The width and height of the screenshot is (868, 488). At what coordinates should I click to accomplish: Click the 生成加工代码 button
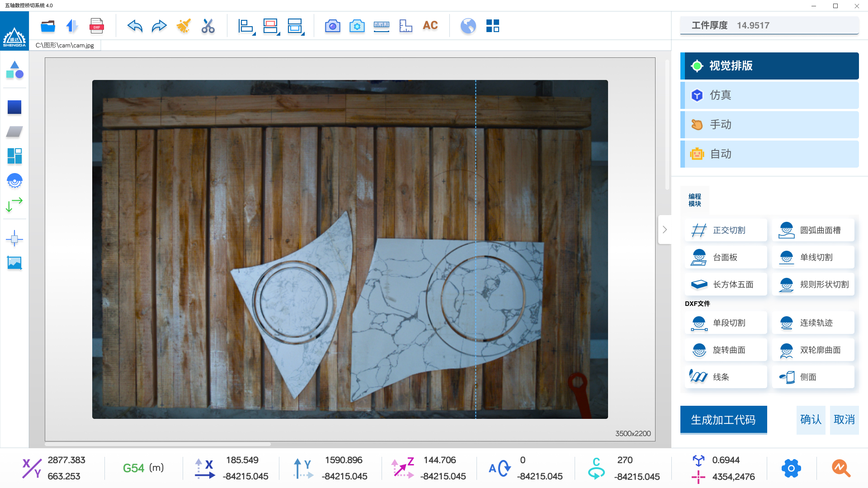click(x=723, y=420)
